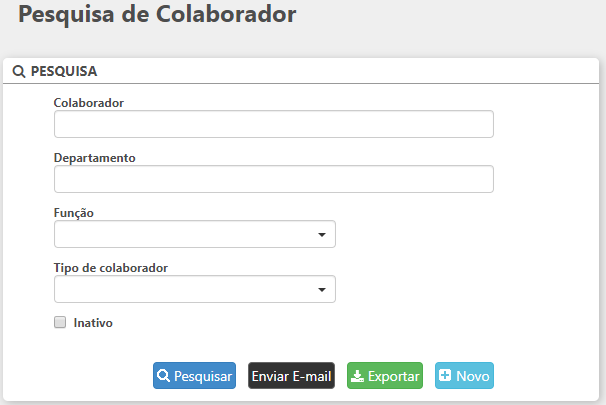Click the download icon on Exportar
Screen dimensions: 606x405
pos(357,376)
